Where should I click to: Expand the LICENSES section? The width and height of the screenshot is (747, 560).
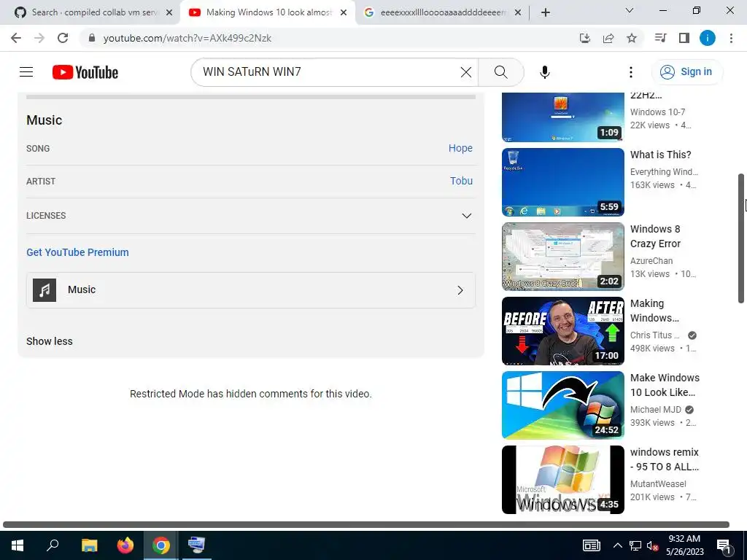click(x=251, y=216)
